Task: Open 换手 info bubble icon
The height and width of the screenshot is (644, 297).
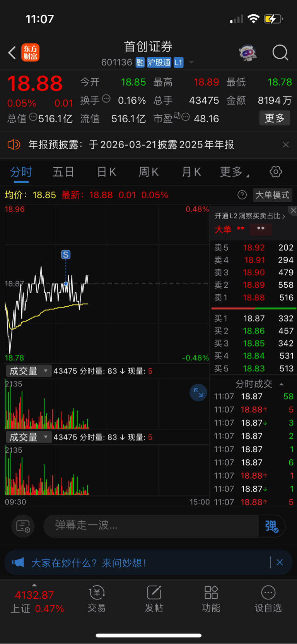Action: [106, 99]
